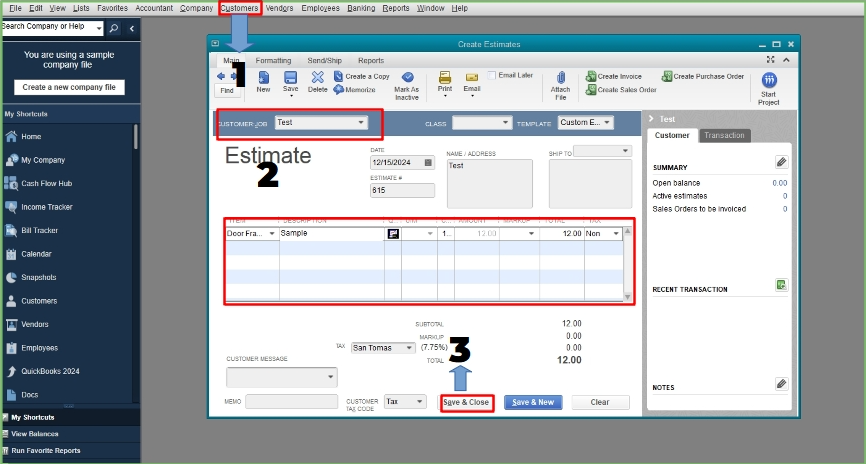Screen dimensions: 866x464
Task: Click the Attach File paperclip icon
Action: tap(561, 78)
